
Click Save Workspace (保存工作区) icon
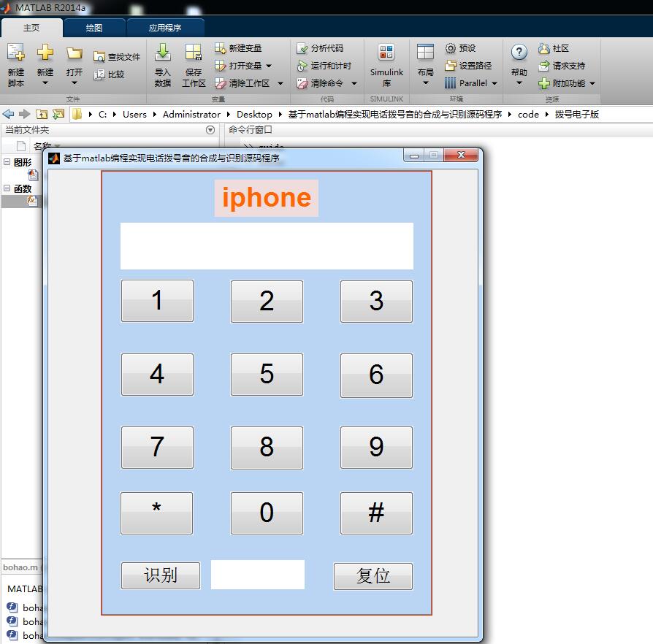pos(194,53)
